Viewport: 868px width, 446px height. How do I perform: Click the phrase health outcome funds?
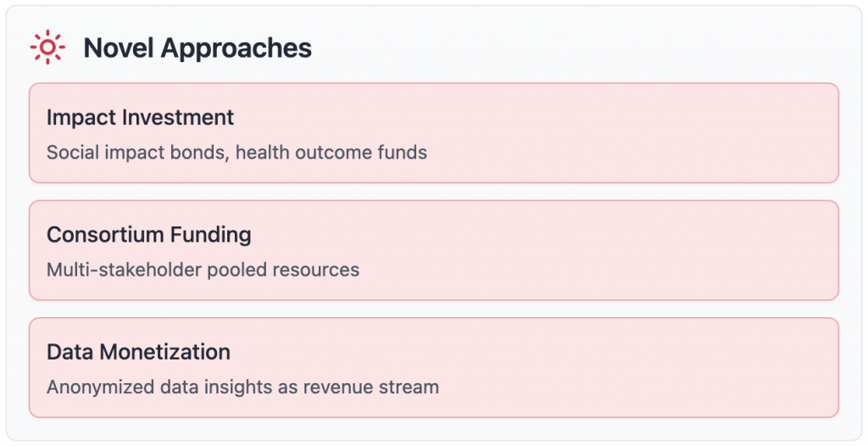pyautogui.click(x=331, y=153)
